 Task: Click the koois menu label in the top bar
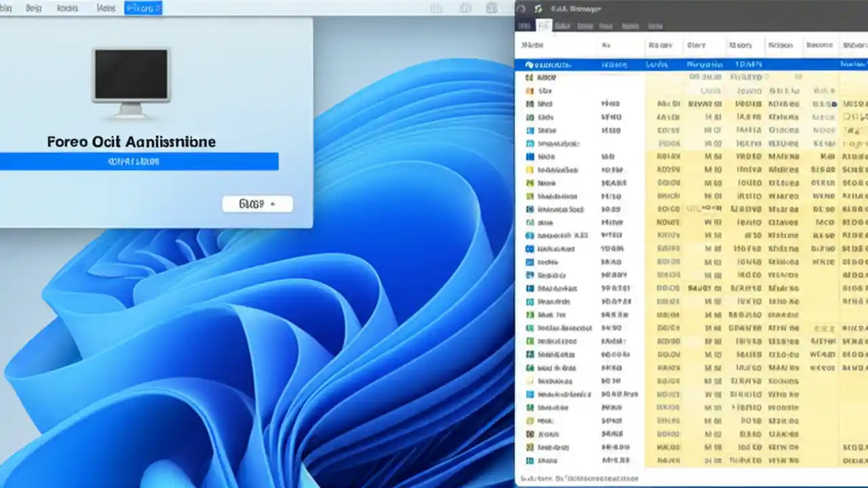coord(68,8)
